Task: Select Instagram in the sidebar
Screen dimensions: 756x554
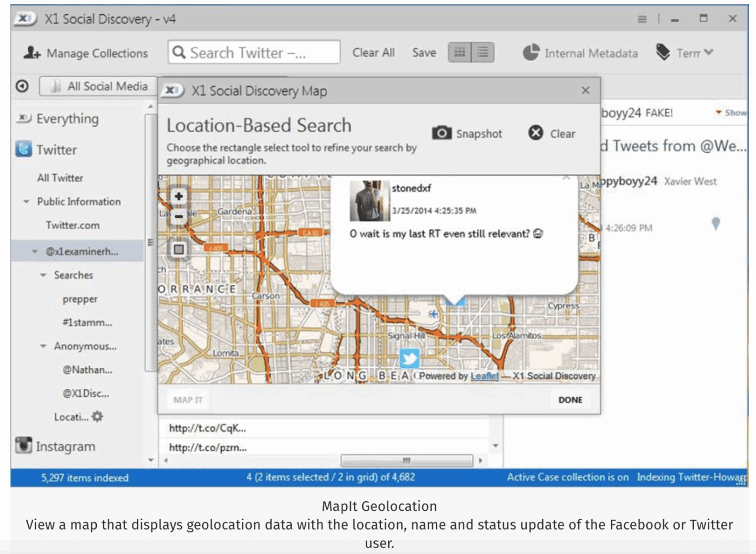Action: (65, 447)
